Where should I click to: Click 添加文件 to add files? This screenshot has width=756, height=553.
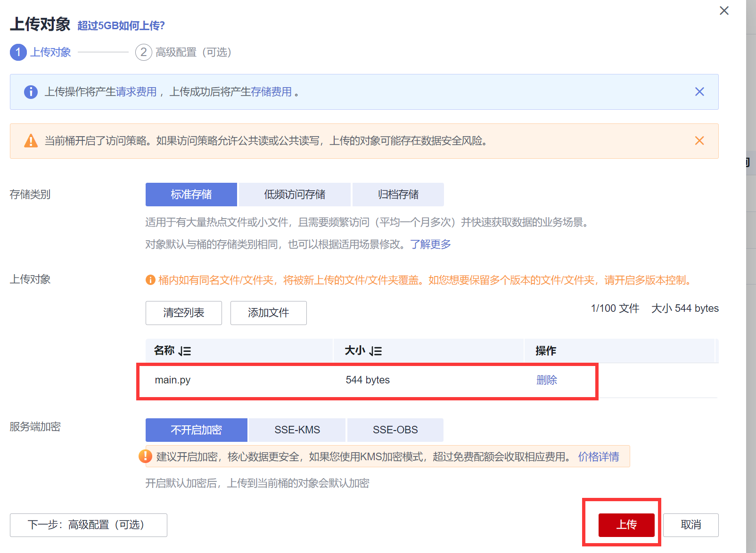coord(268,313)
